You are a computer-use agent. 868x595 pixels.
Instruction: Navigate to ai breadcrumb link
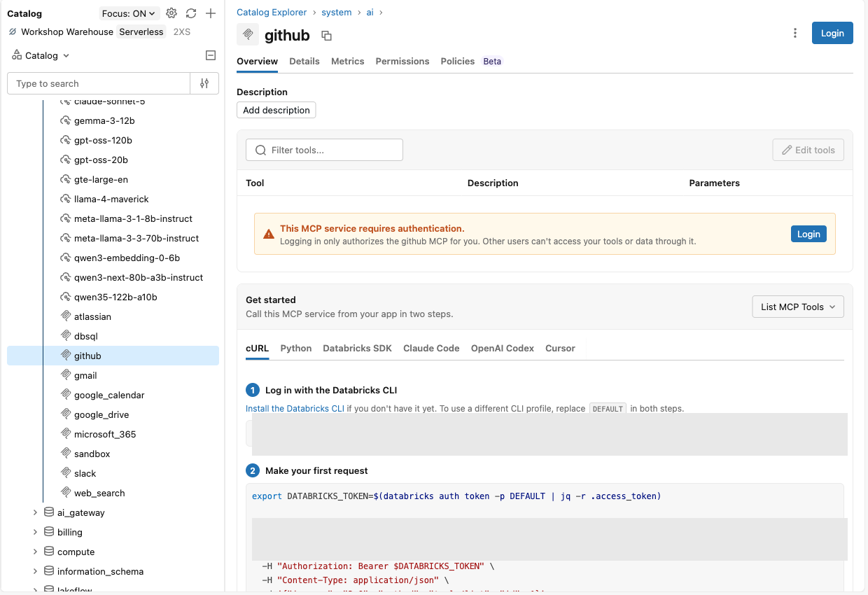(370, 13)
